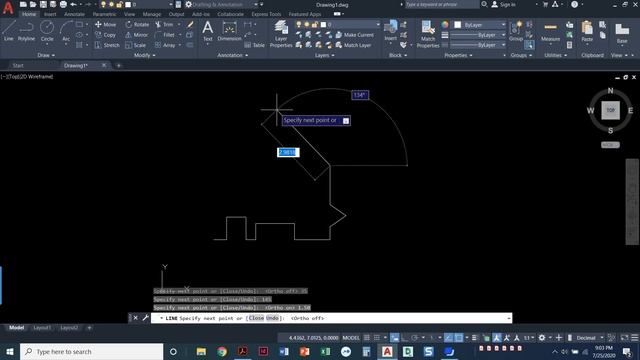Insert a Table
Screen dimensions: 640x360
255,45
